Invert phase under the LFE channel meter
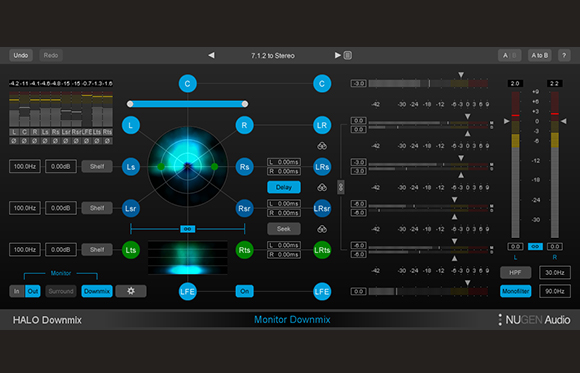 (x=87, y=141)
